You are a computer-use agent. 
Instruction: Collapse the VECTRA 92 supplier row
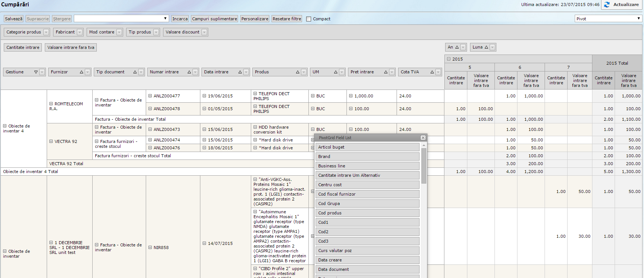point(51,141)
